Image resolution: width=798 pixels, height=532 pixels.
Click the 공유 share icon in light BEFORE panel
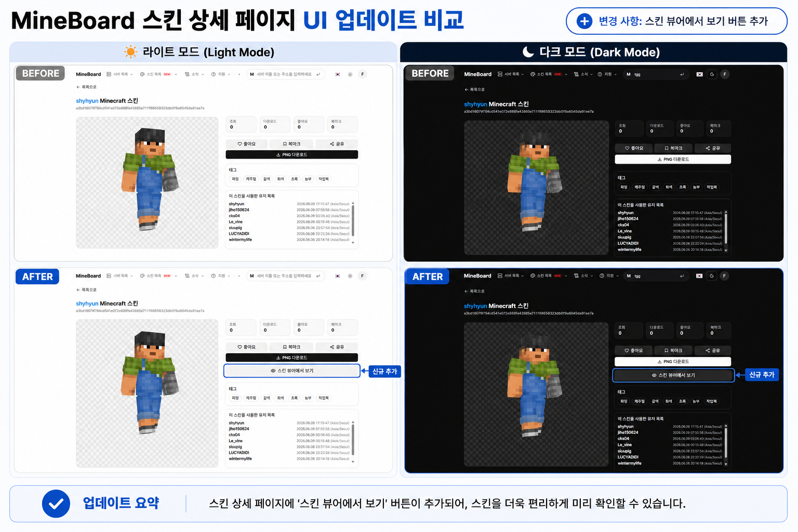[332, 144]
